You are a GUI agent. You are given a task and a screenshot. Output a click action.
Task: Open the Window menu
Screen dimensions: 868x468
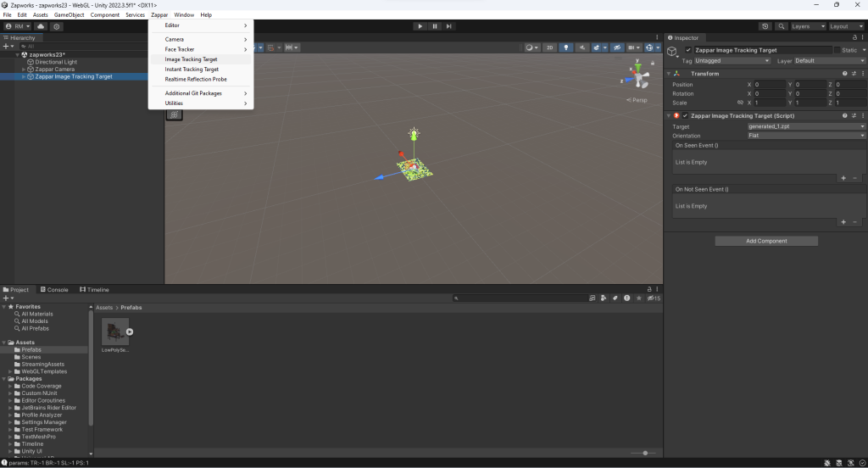click(x=184, y=15)
